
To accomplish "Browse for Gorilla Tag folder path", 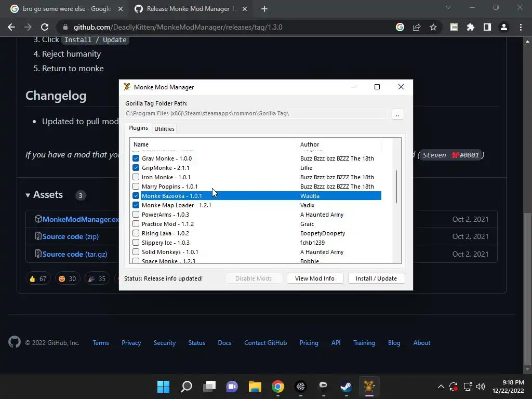I will pyautogui.click(x=397, y=114).
